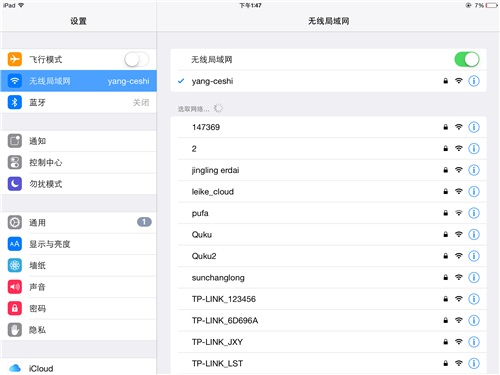This screenshot has width=500, height=375.
Task: Tap the Notifications (通知) icon
Action: [15, 141]
